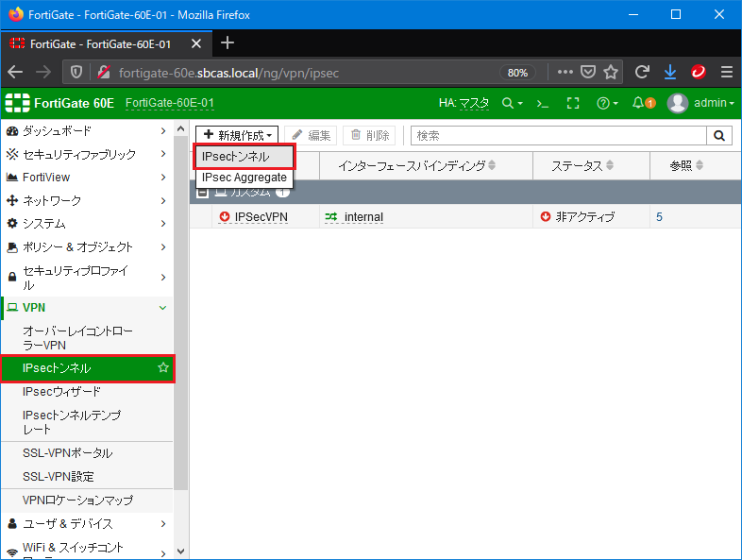Image resolution: width=742 pixels, height=560 pixels.
Task: Click sidebar scrollbar up arrow
Action: pos(180,128)
